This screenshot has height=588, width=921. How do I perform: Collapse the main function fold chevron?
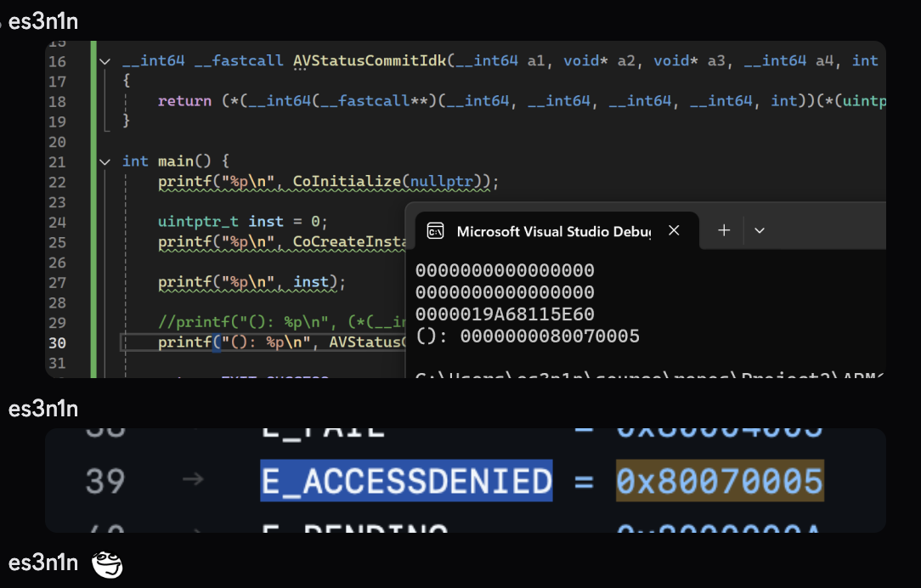(105, 161)
